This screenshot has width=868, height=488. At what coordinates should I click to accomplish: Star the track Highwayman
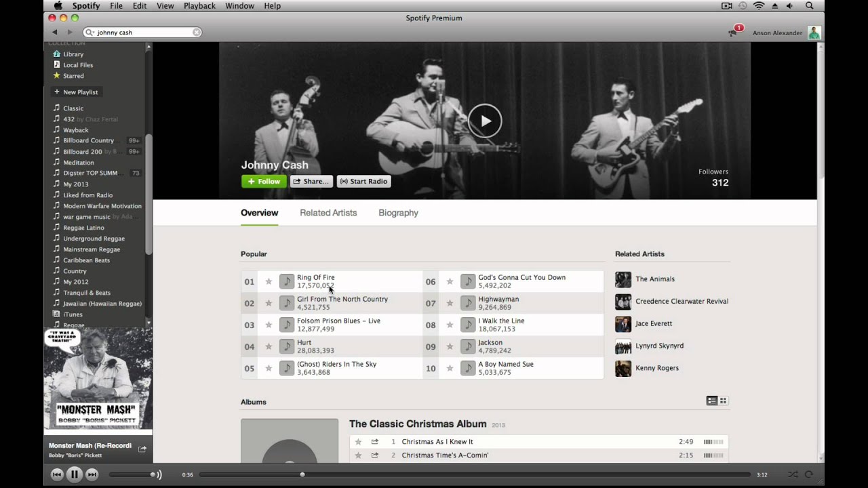pos(450,303)
